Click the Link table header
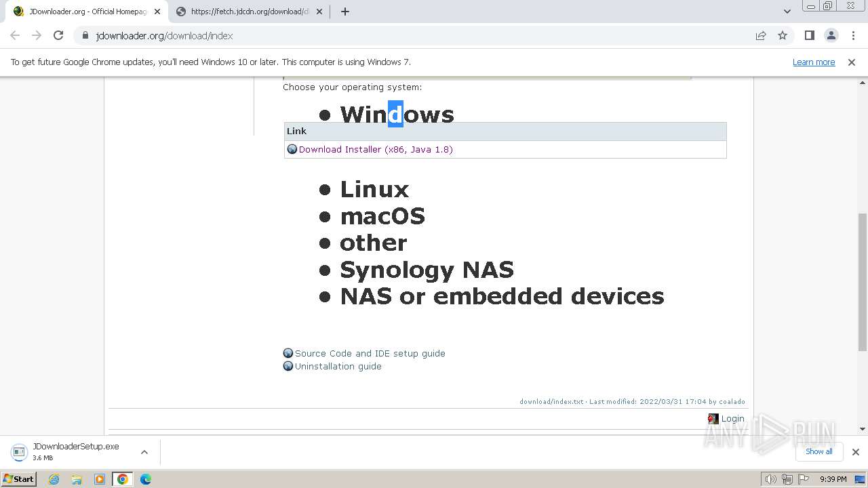The image size is (868, 488). (505, 131)
